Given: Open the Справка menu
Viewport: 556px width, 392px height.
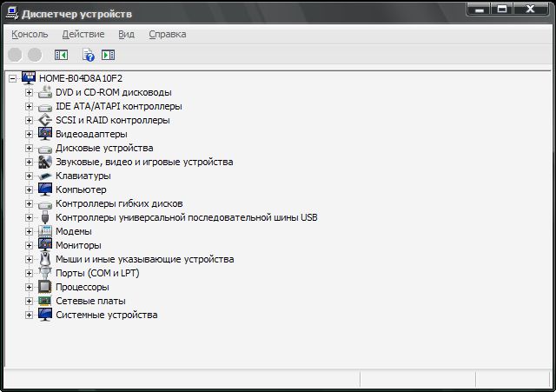Looking at the screenshot, I should point(167,34).
